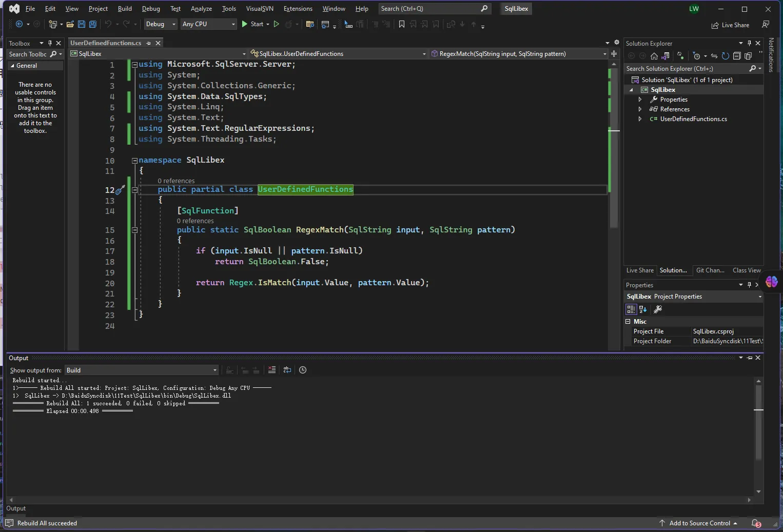Viewport: 783px width, 532px height.
Task: Click the Solution Explorer Home icon
Action: pyautogui.click(x=654, y=56)
